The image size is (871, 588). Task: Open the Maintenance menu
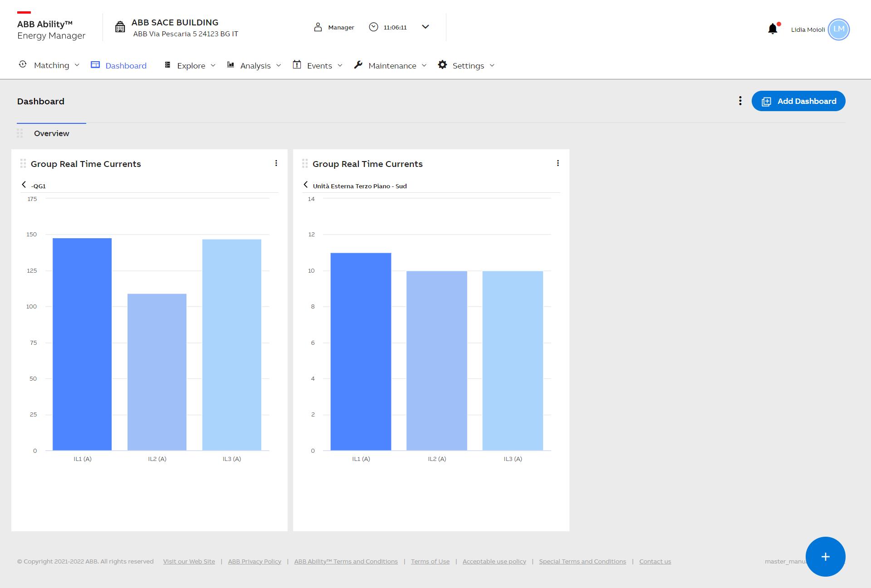tap(392, 66)
